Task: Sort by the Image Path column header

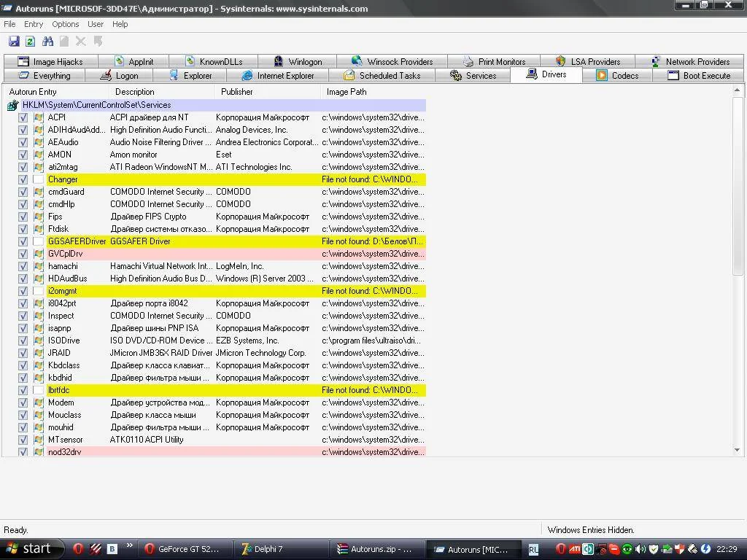Action: pyautogui.click(x=374, y=92)
